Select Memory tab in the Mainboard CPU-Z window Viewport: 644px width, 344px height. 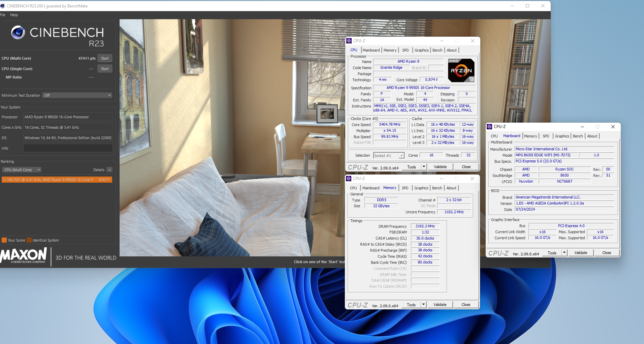[x=530, y=136]
